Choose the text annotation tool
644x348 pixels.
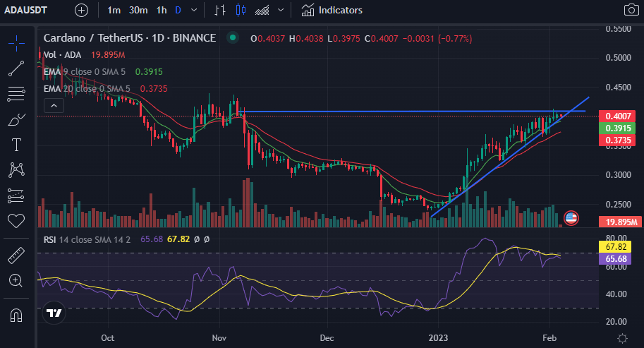pyautogui.click(x=16, y=145)
